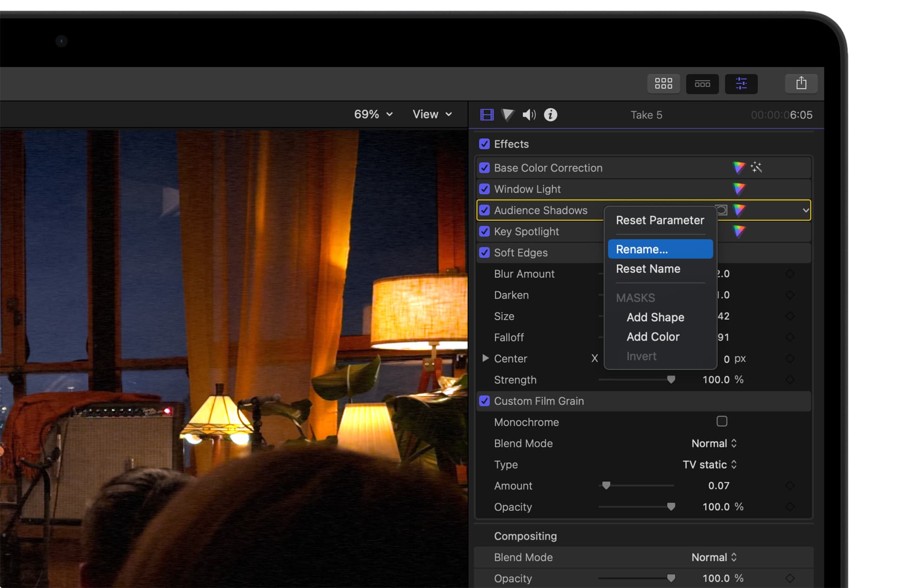Add keyframe for Blur Amount
Viewport: 911px width, 588px height.
click(790, 274)
